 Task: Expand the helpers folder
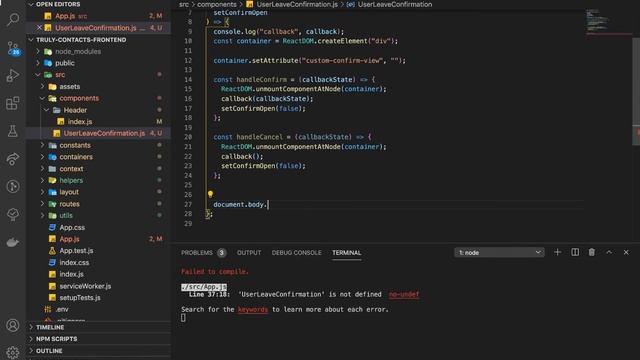tap(98, 180)
